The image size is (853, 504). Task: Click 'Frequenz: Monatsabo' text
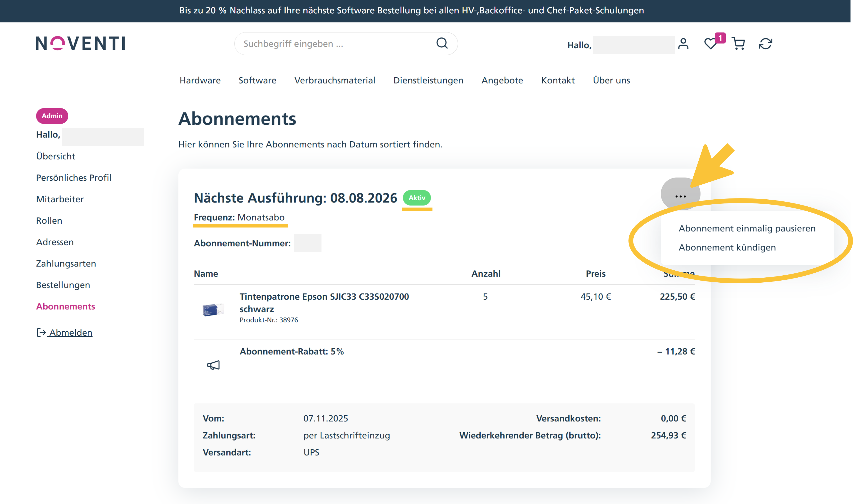[x=239, y=217]
